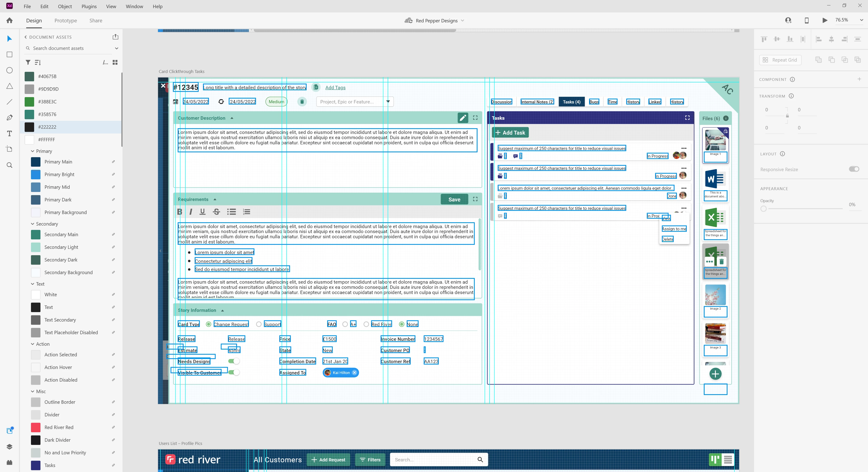Toggle the Responsive Resize switch

point(854,169)
